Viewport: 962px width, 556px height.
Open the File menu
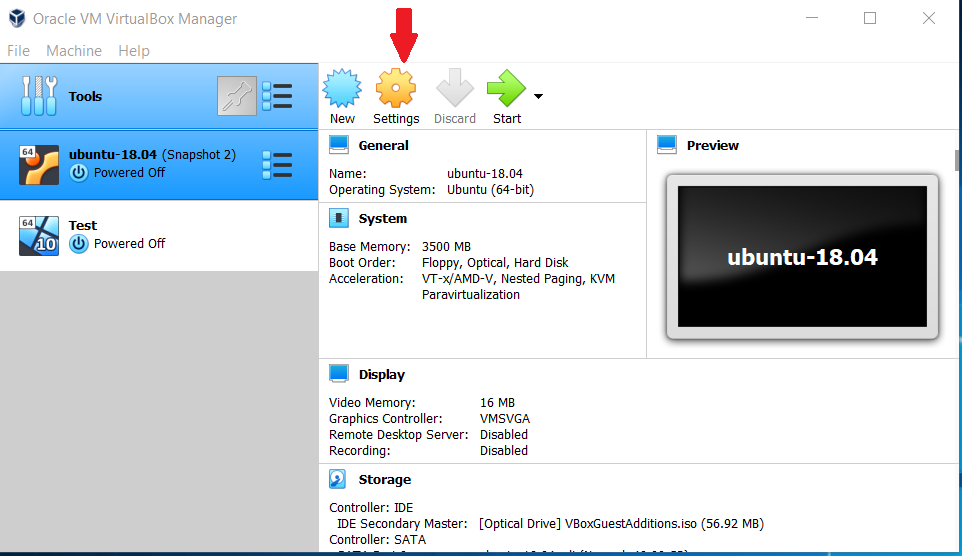click(x=18, y=51)
